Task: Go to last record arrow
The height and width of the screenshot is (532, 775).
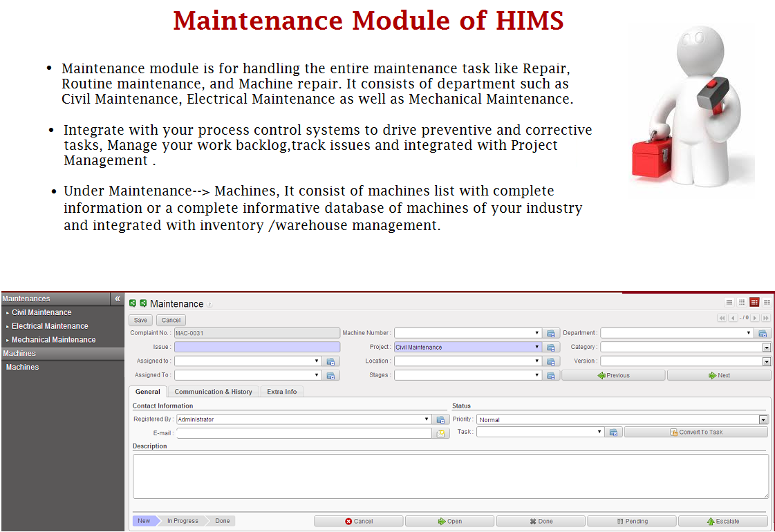Action: 765,318
